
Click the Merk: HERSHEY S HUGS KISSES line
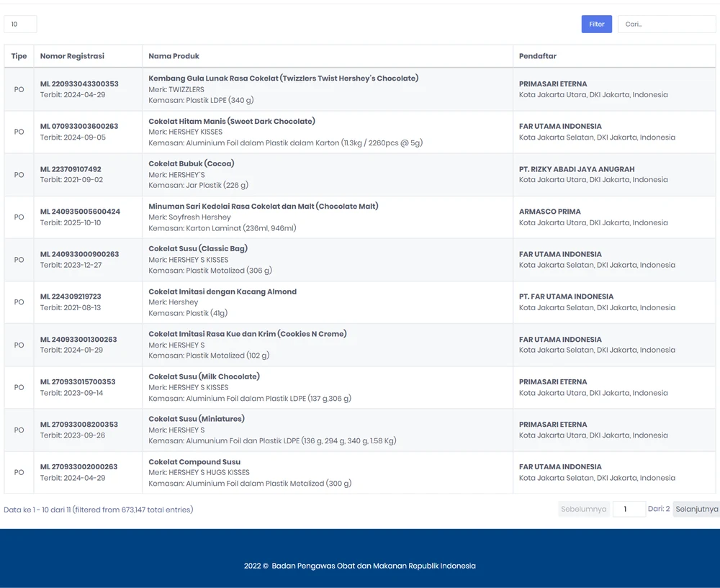point(199,472)
